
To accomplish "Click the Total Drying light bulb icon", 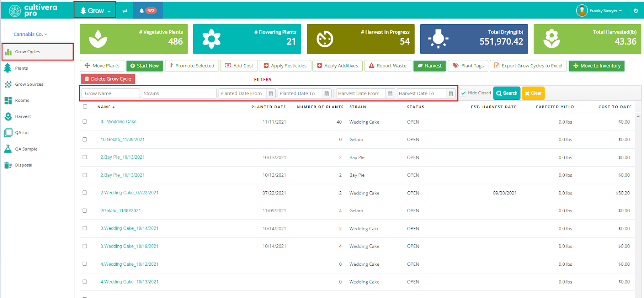I will (x=438, y=39).
